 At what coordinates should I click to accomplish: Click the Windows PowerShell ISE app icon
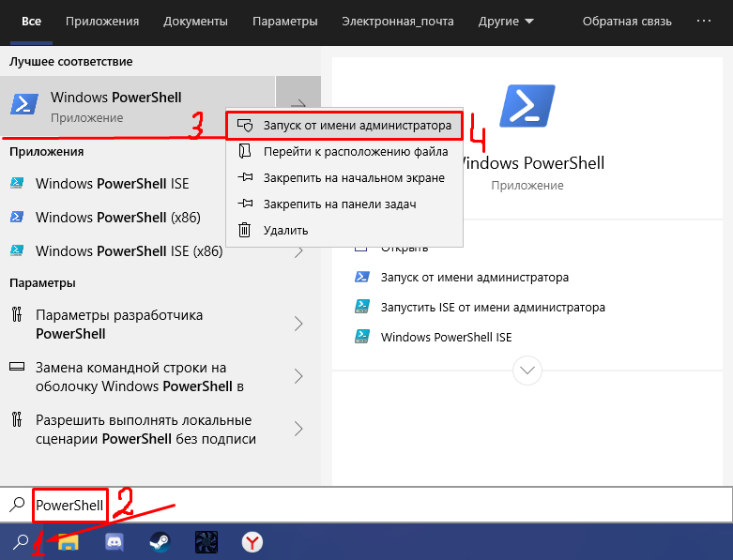[17, 183]
